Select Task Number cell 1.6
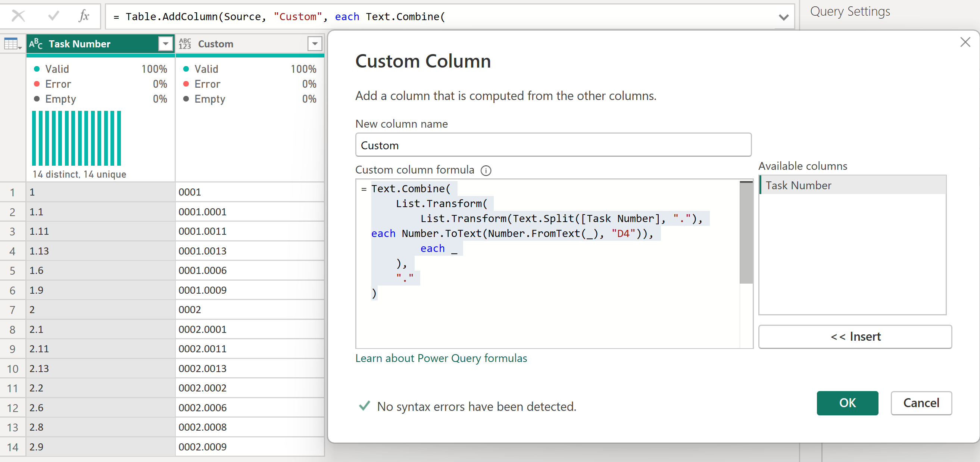 tap(100, 271)
